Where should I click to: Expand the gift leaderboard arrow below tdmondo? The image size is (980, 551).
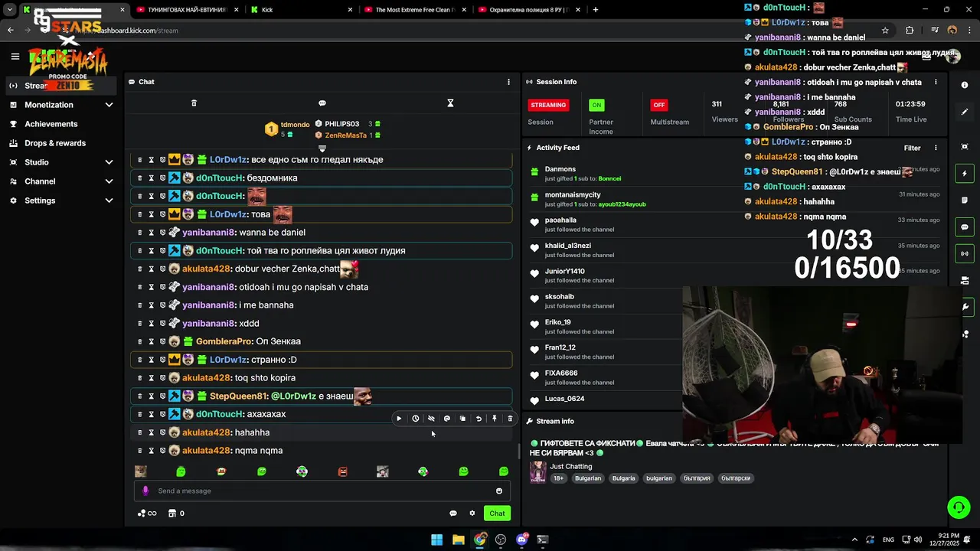coord(322,148)
